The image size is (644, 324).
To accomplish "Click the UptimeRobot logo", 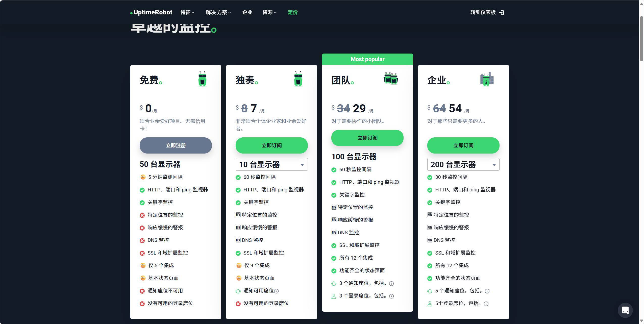I will tap(151, 12).
